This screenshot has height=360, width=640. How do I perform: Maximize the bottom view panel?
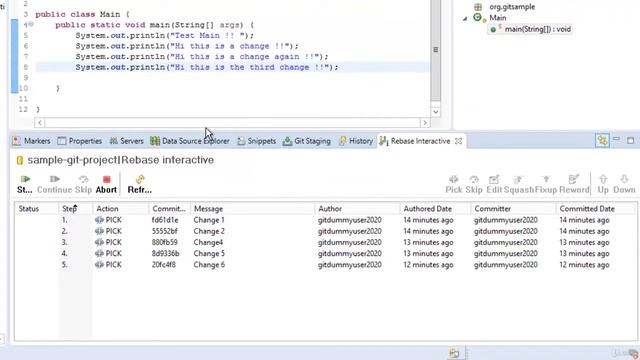click(631, 140)
